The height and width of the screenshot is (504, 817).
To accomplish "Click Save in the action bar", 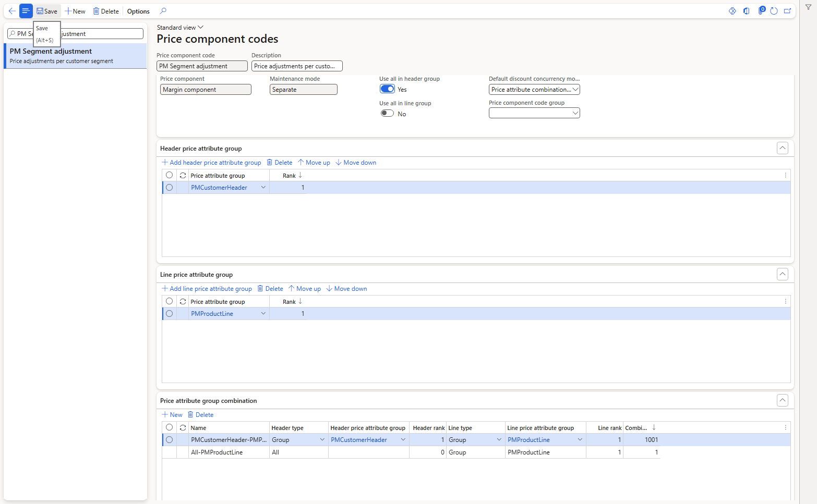I will 47,11.
